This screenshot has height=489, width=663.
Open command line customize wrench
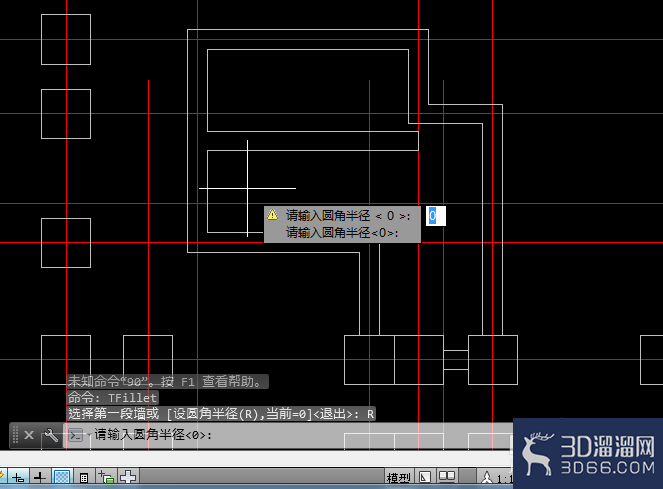tap(51, 435)
